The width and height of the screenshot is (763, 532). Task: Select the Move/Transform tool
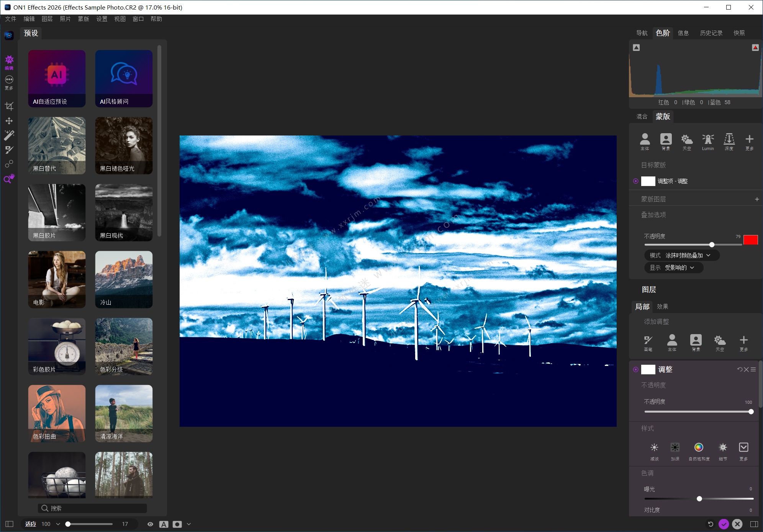pos(9,121)
